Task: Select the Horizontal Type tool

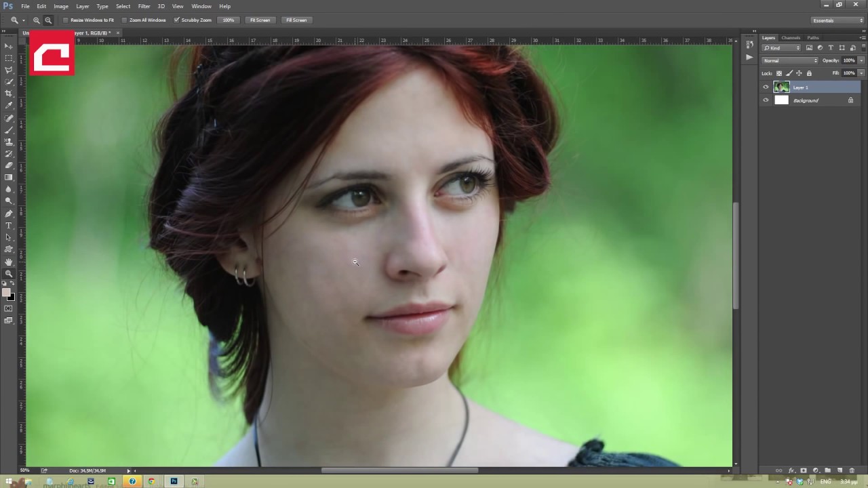Action: [9, 226]
